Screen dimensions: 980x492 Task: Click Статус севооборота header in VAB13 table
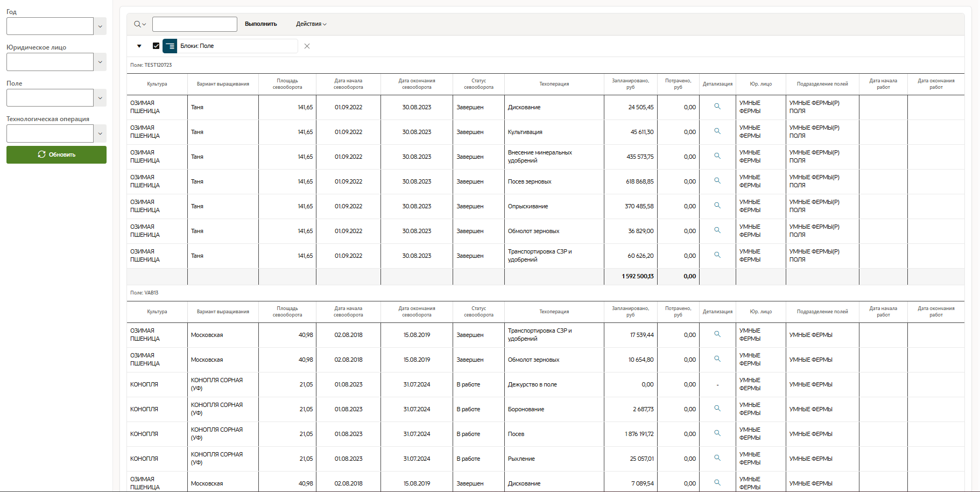479,312
